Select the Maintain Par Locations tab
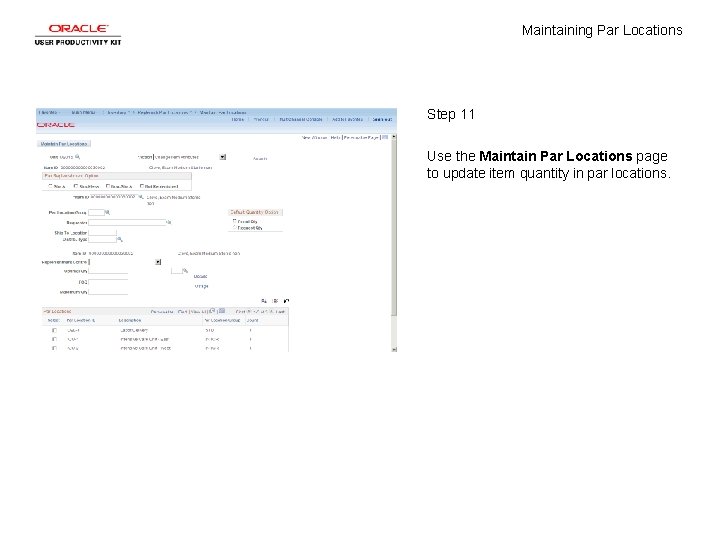 tap(64, 144)
